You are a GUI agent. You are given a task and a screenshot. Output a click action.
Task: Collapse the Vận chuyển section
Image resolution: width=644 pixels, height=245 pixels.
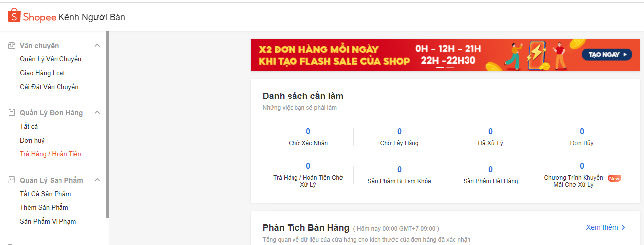click(x=97, y=46)
